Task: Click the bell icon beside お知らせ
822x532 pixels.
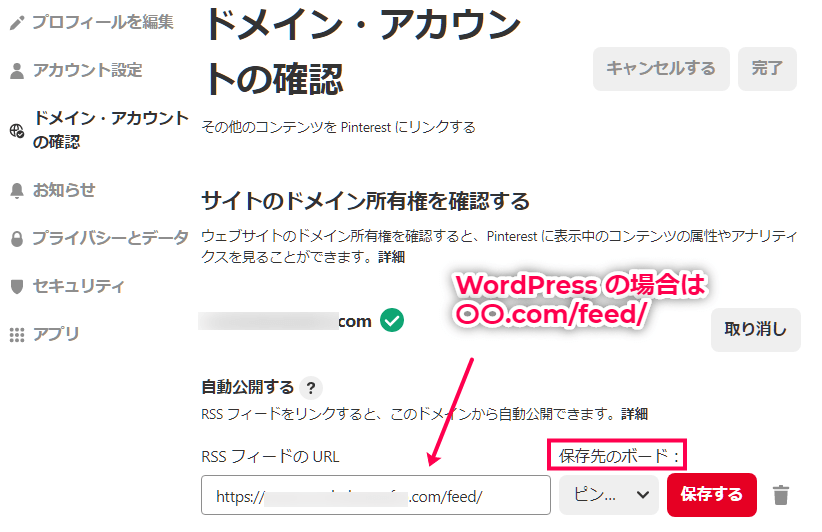Action: tap(17, 191)
